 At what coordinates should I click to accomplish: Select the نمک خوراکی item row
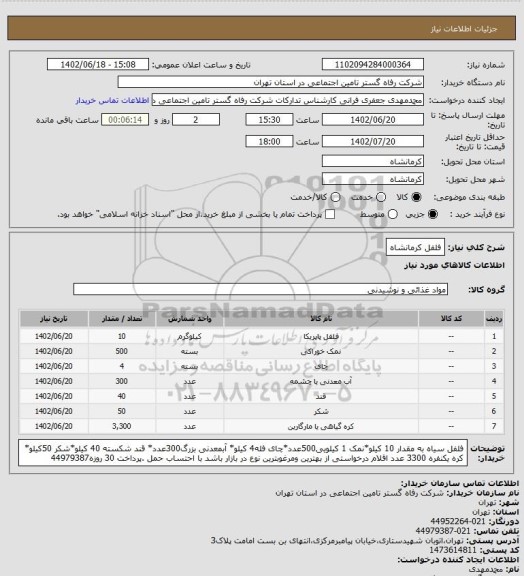pos(262,351)
